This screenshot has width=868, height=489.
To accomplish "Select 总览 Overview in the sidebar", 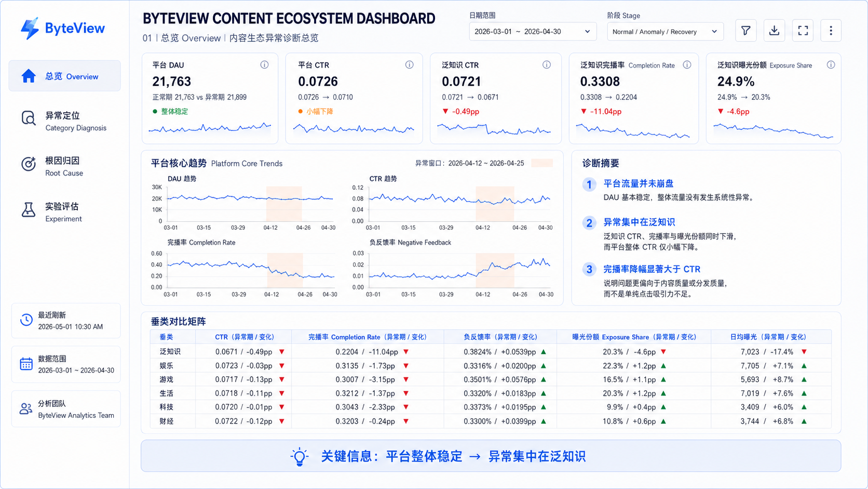I will [x=64, y=76].
